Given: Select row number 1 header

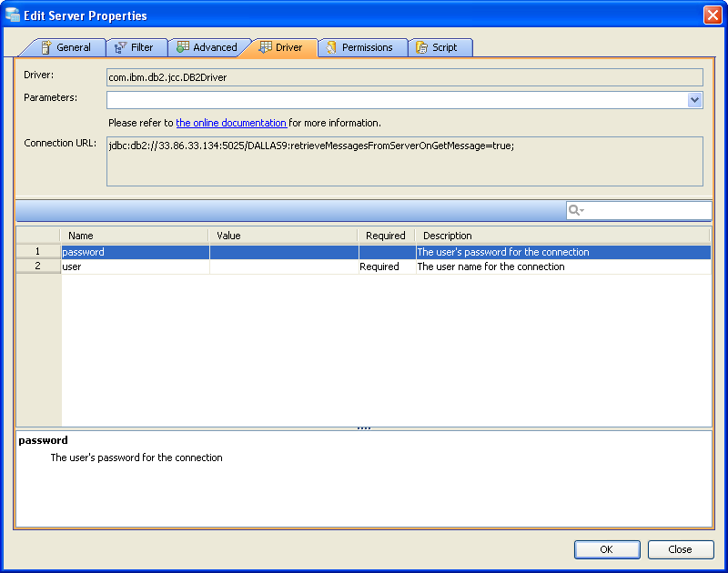Looking at the screenshot, I should click(38, 251).
